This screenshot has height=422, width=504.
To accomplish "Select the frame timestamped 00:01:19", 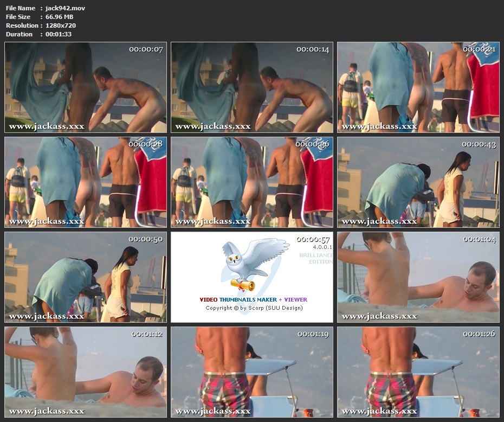I will point(252,372).
